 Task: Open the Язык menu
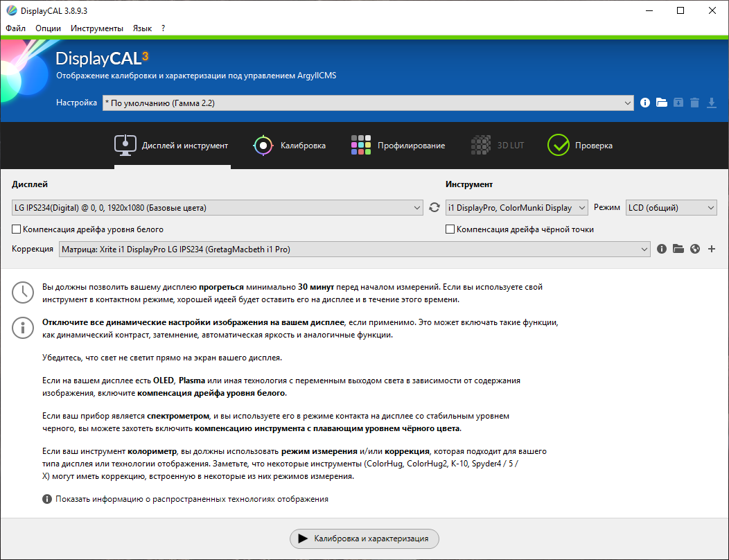tap(142, 28)
